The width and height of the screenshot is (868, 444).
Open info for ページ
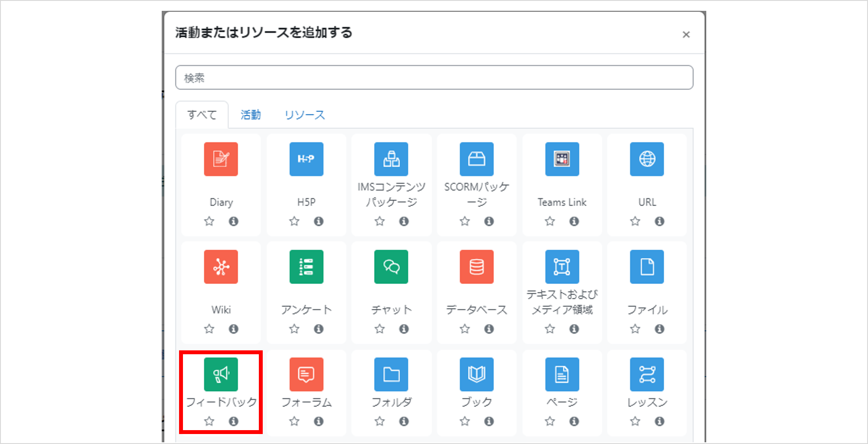pyautogui.click(x=574, y=421)
